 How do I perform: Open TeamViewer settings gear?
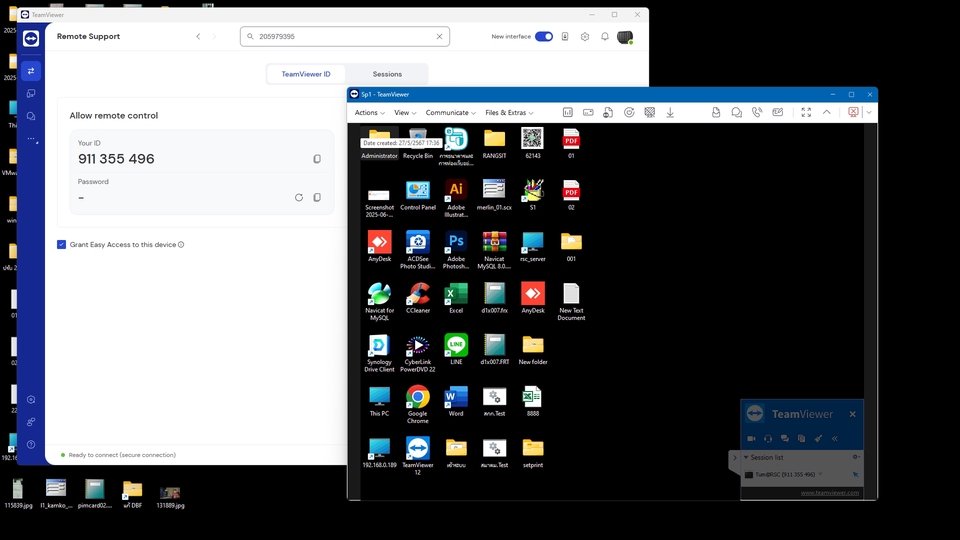point(585,37)
